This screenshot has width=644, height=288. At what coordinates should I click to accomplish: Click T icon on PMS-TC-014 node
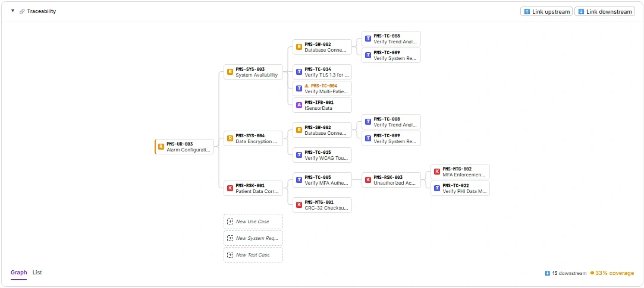pyautogui.click(x=300, y=72)
